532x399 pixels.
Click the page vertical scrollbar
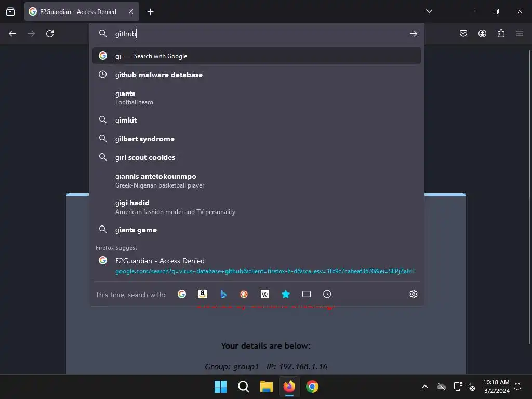[x=529, y=197]
